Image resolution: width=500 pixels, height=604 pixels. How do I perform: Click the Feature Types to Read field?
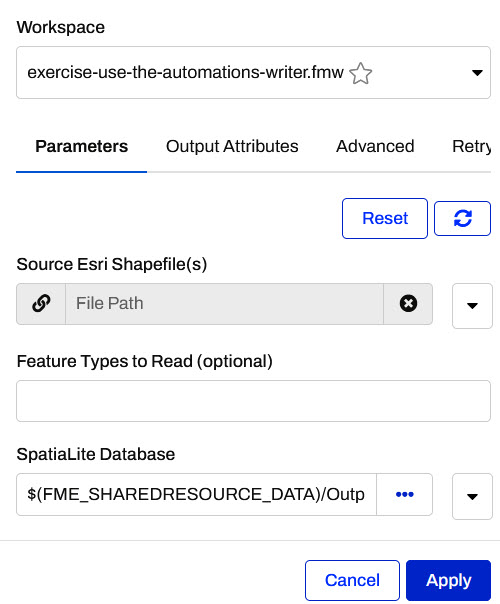pos(253,401)
